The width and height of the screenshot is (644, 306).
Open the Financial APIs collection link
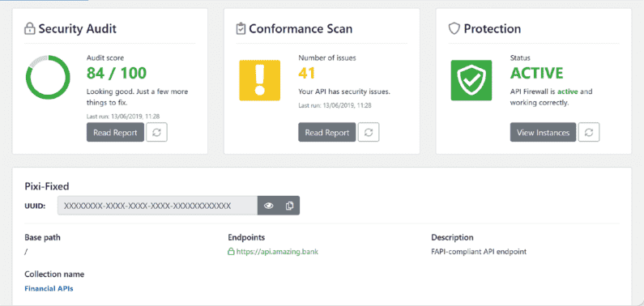click(49, 288)
